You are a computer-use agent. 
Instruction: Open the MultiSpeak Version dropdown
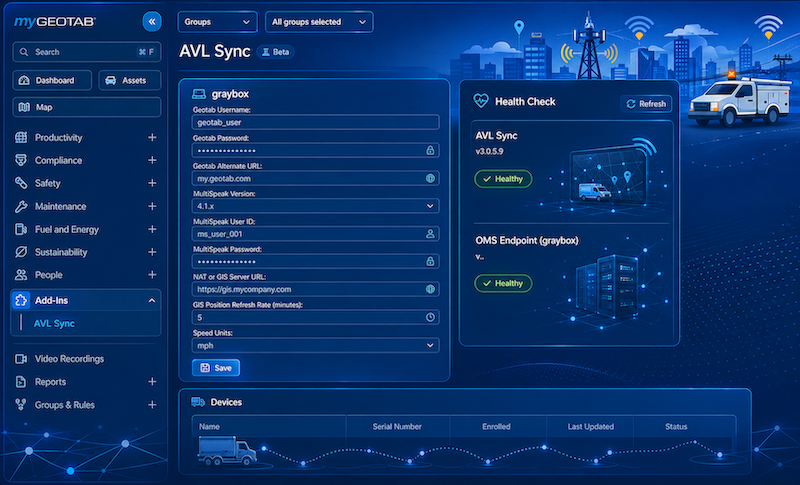point(315,206)
